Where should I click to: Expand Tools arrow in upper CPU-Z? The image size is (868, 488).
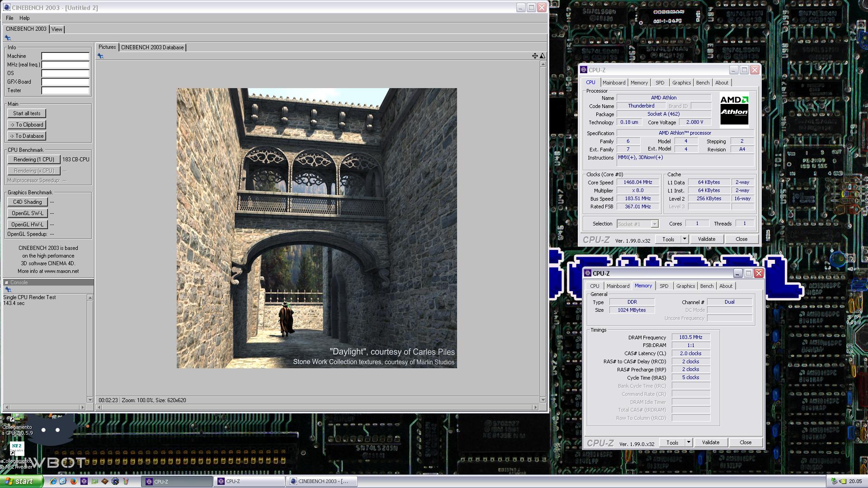coord(684,239)
